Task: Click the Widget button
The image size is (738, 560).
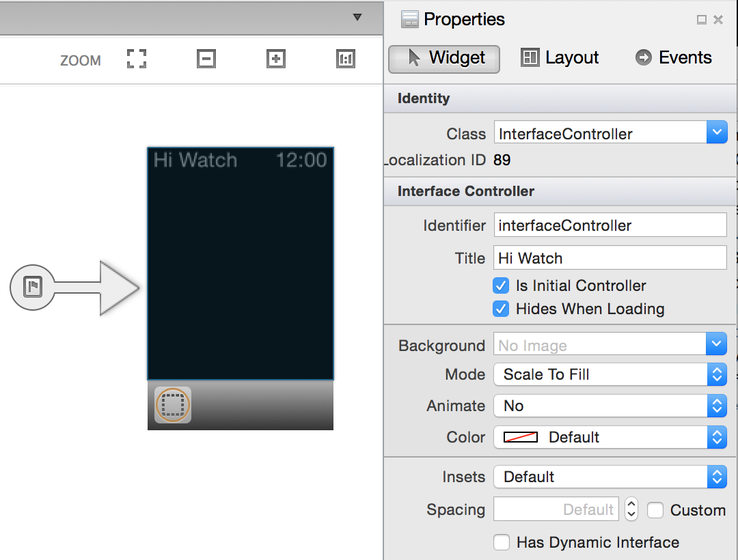Action: coord(443,59)
